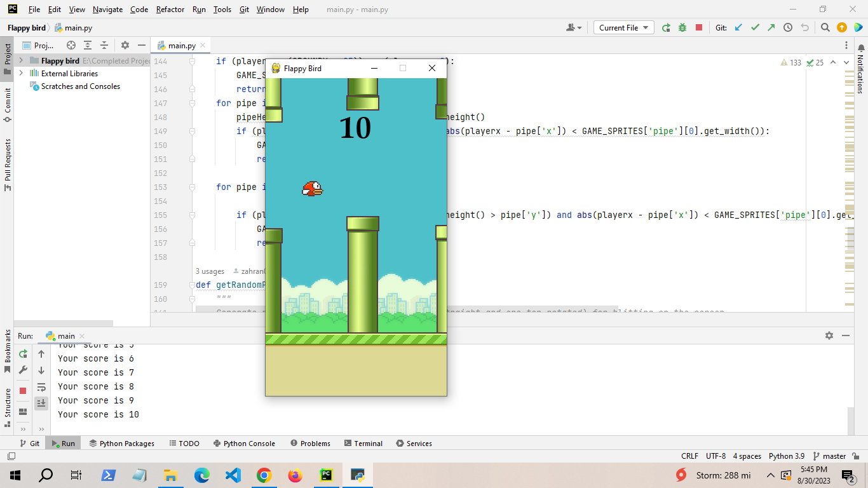This screenshot has width=868, height=488.
Task: Open the Current File run configuration dropdown
Action: (622, 27)
